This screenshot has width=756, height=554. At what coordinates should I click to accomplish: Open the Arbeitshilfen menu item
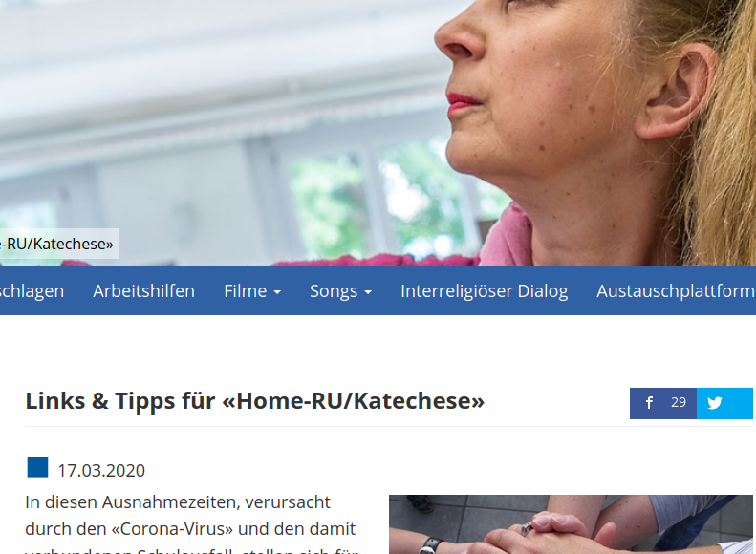(143, 291)
